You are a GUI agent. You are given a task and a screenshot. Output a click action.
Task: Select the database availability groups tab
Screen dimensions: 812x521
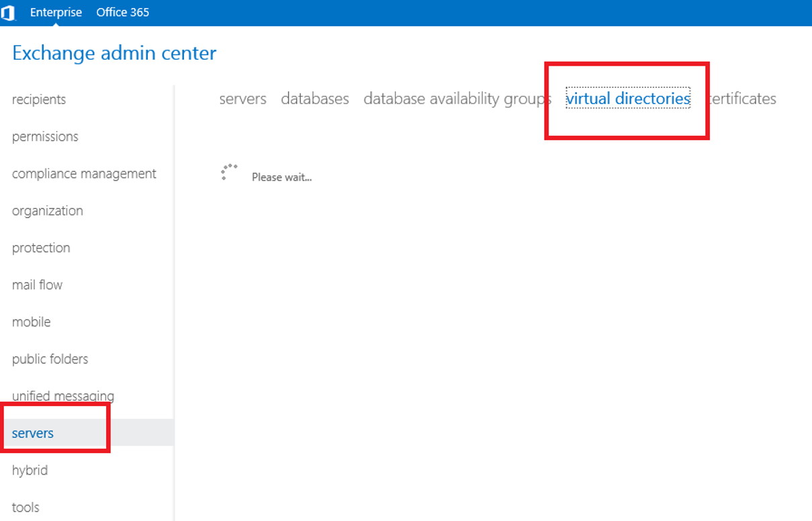click(457, 99)
